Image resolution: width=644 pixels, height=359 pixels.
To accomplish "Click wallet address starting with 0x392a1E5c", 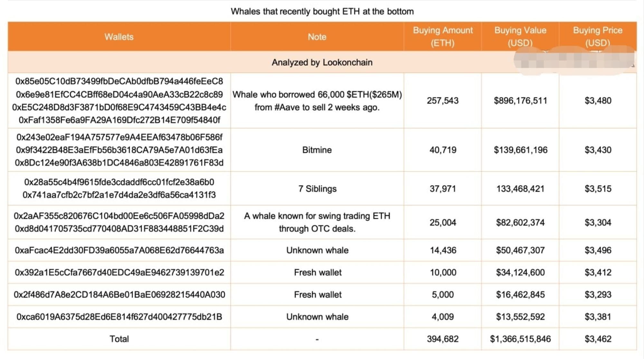I will click(119, 273).
